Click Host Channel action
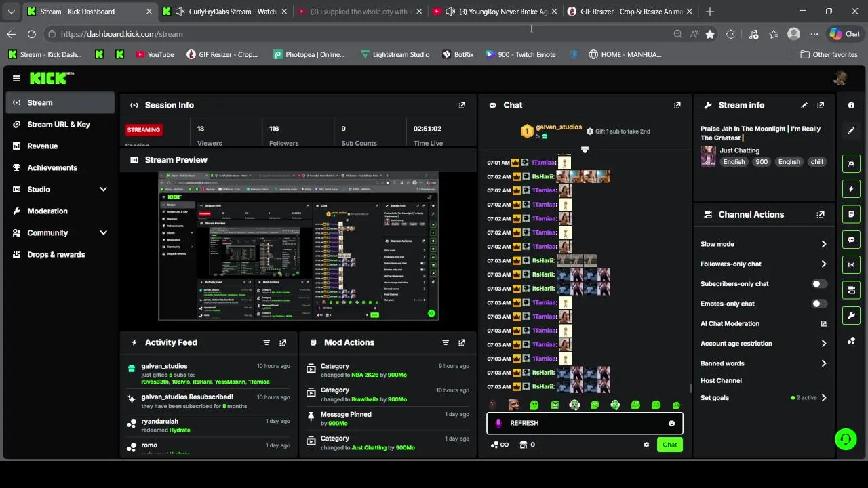This screenshot has height=488, width=868. coord(721,381)
